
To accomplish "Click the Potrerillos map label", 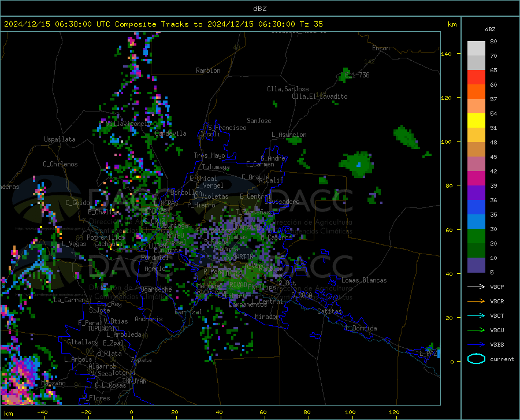I will (x=106, y=237).
